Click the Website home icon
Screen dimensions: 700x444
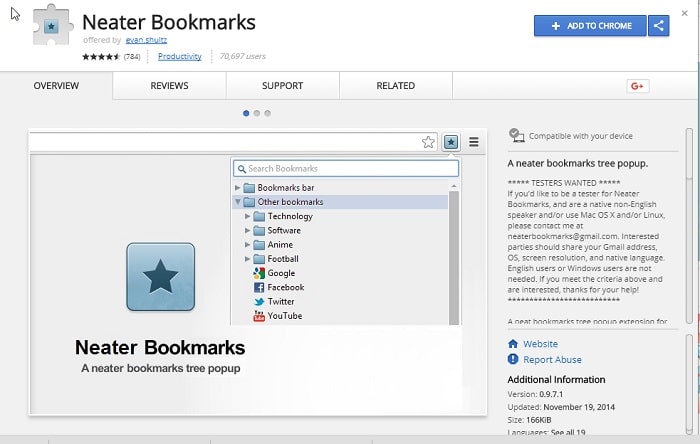(513, 344)
